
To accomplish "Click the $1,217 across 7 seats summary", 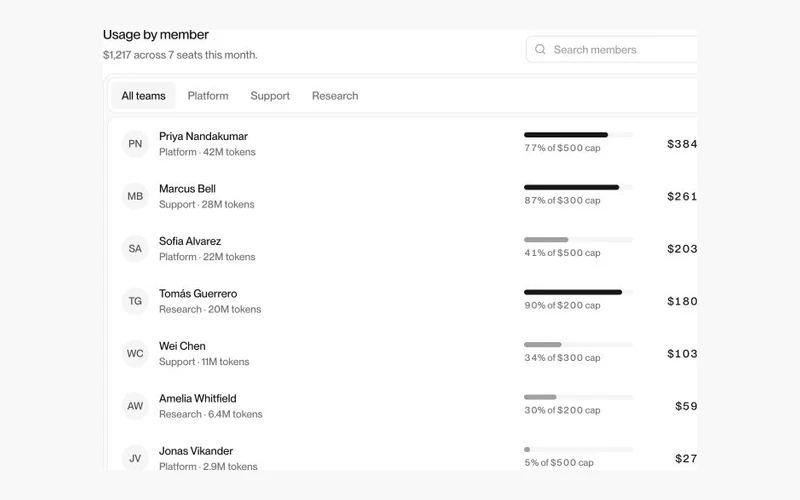I will pyautogui.click(x=180, y=55).
